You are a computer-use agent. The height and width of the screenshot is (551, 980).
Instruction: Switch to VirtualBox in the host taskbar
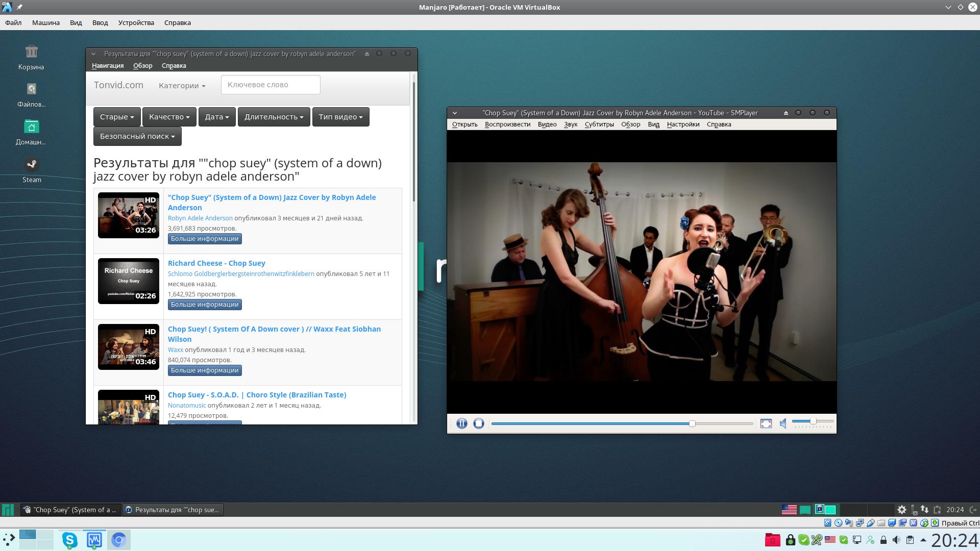94,540
